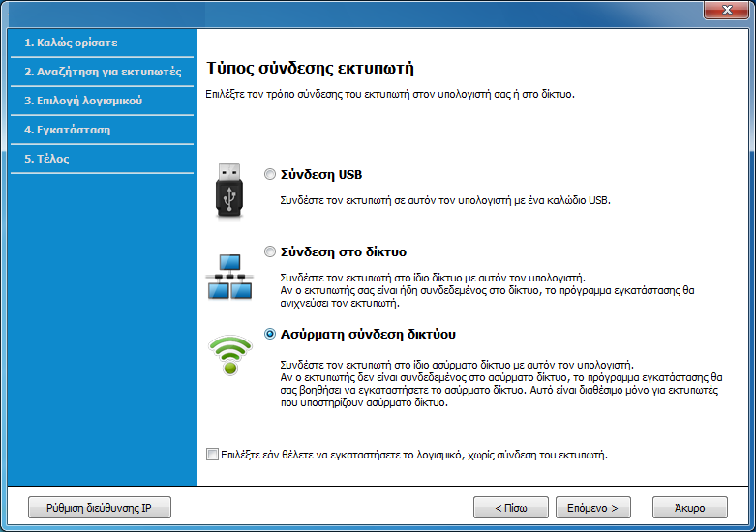Image resolution: width=756 pixels, height=532 pixels.
Task: Enable install software without printer connection checkbox
Action: click(212, 454)
